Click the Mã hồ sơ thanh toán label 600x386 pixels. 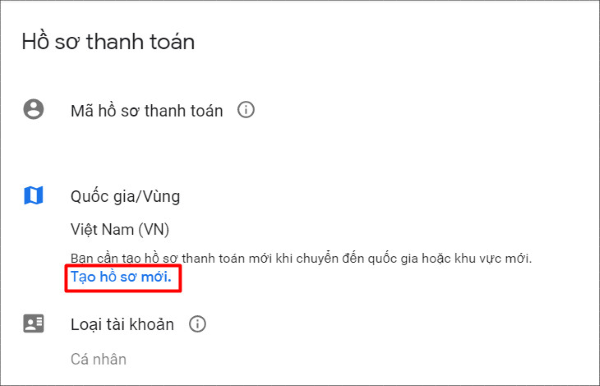point(147,111)
